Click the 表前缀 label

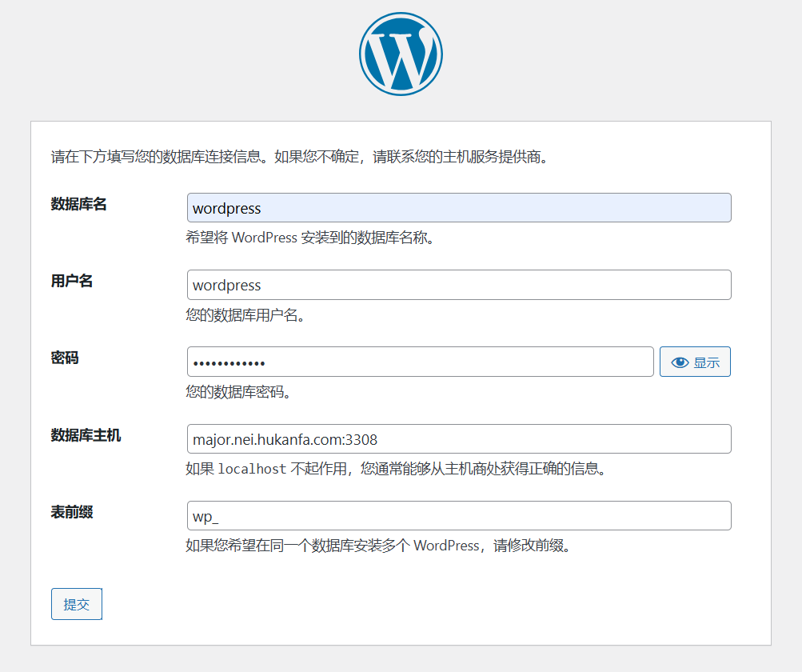point(72,512)
